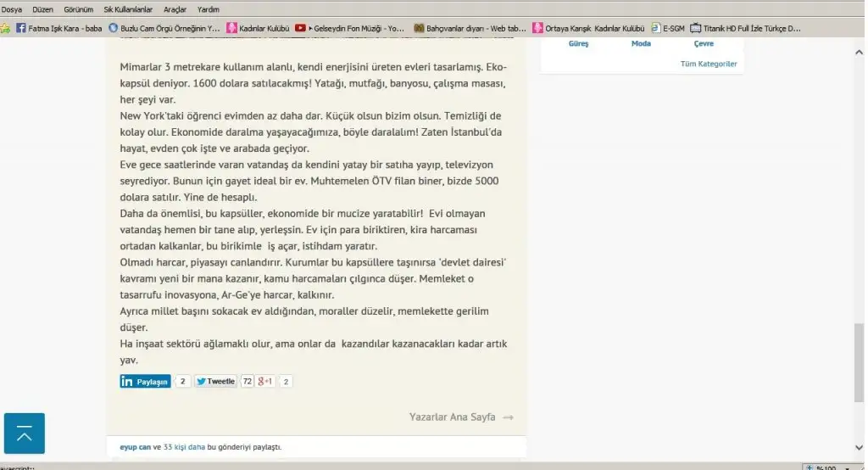
Task: Open the E-SGM bookmark
Action: 668,28
